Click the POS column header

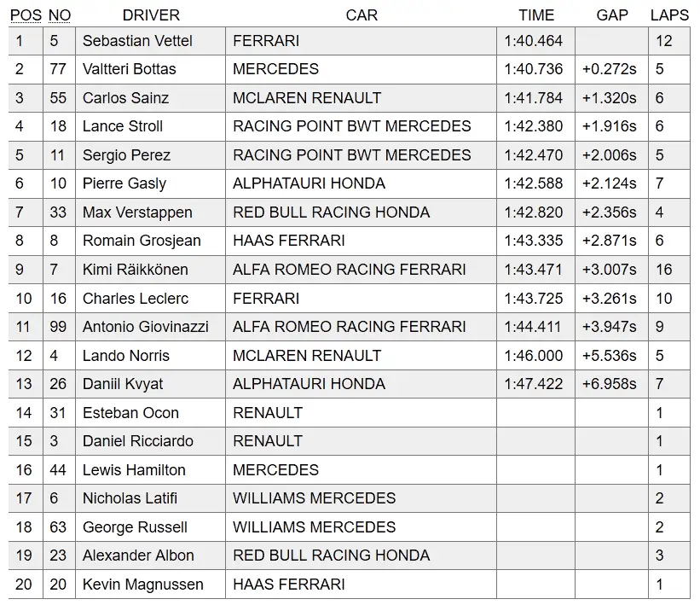24,15
